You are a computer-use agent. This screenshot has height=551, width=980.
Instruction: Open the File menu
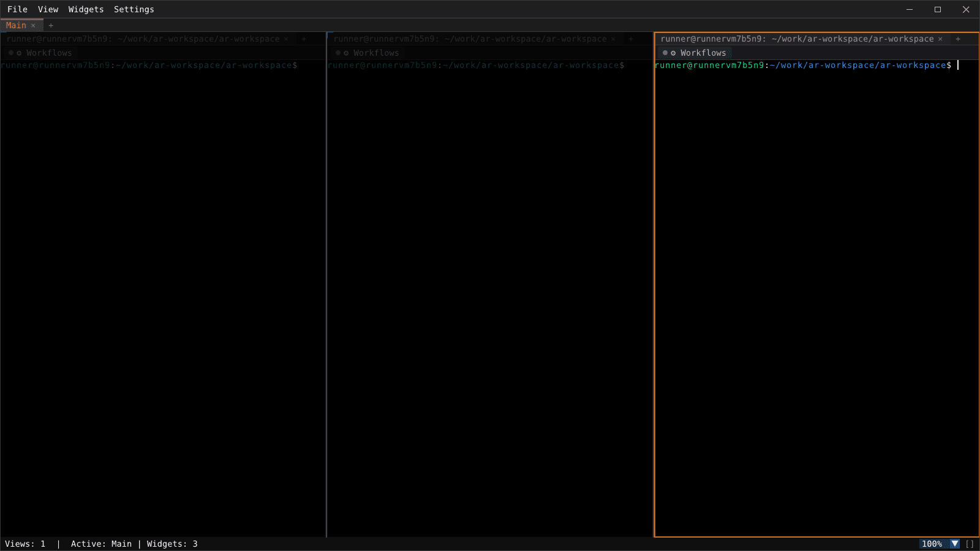[17, 9]
